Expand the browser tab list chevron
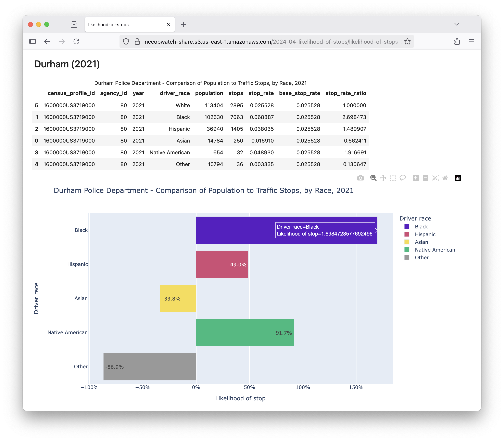 coord(457,24)
